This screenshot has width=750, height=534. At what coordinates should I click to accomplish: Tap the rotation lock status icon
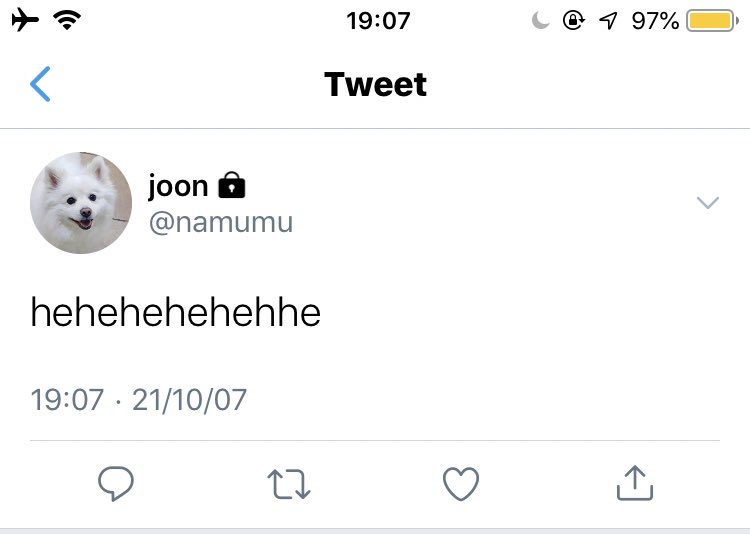(x=574, y=21)
